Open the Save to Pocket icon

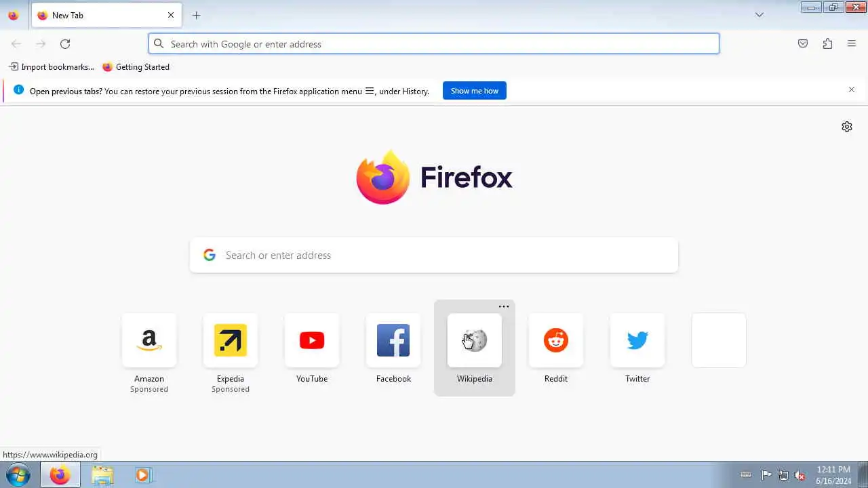coord(803,44)
